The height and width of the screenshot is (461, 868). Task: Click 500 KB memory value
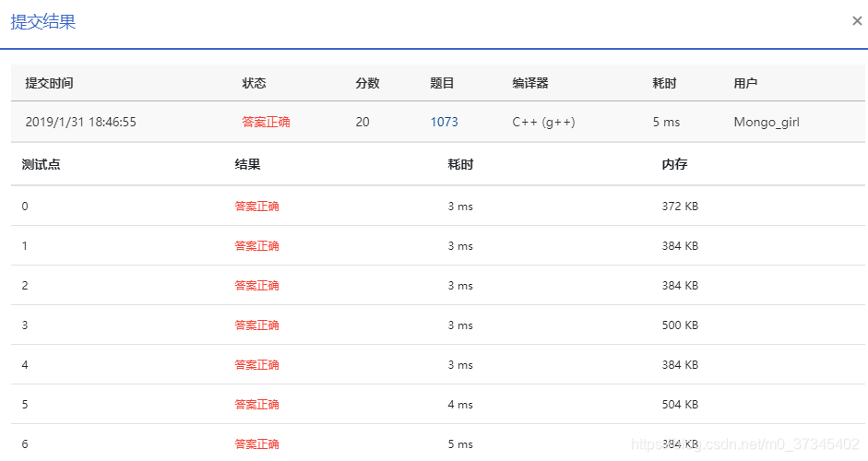click(x=680, y=325)
